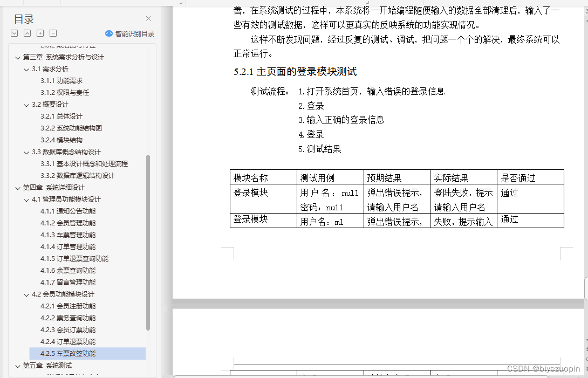Open the 4.2.1 会员注册功能 heading
The height and width of the screenshot is (378, 588).
(x=67, y=306)
